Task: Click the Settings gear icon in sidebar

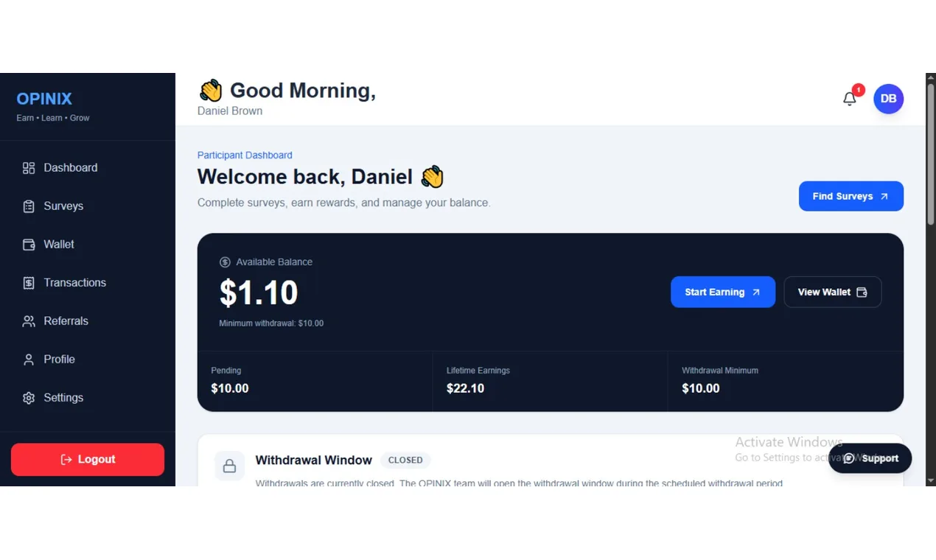Action: click(x=29, y=398)
